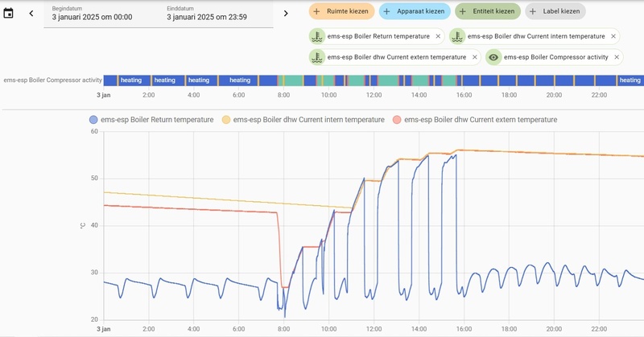Image resolution: width=644 pixels, height=337 pixels.
Task: Toggle the dhw Current extern temperature legend series
Action: (473, 120)
